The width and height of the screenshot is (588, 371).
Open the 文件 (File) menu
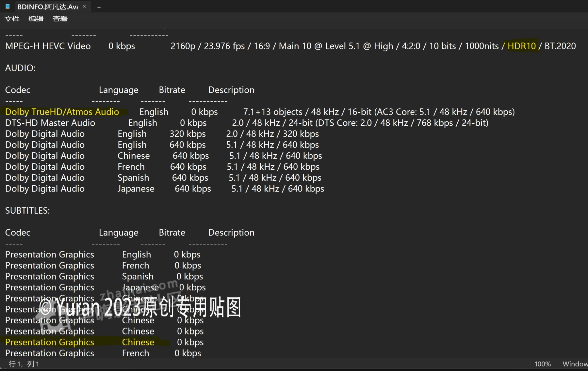click(12, 19)
